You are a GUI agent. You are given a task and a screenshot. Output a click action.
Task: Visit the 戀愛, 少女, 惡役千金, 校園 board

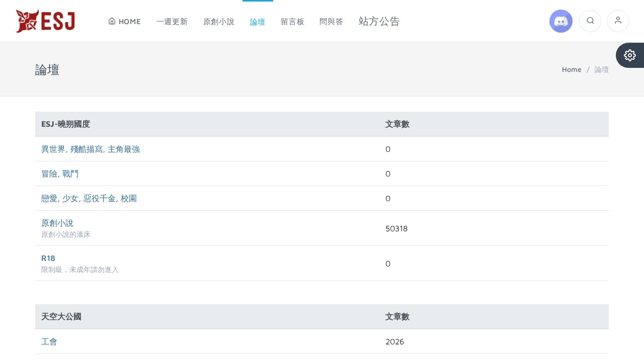pyautogui.click(x=89, y=198)
